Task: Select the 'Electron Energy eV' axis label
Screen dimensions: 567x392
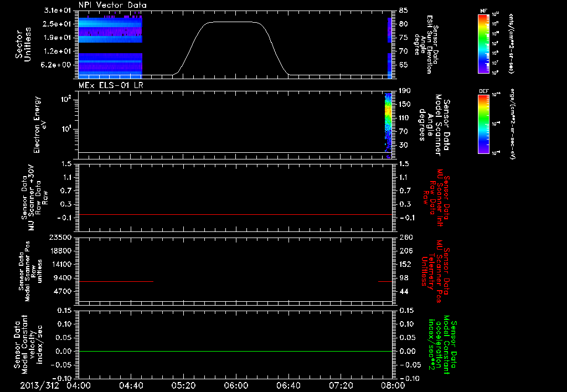Action: (x=39, y=125)
